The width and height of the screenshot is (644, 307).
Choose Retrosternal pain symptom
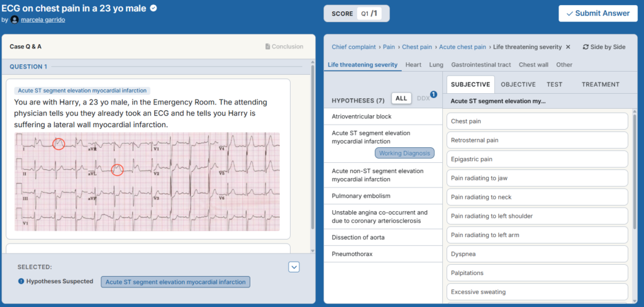click(537, 140)
